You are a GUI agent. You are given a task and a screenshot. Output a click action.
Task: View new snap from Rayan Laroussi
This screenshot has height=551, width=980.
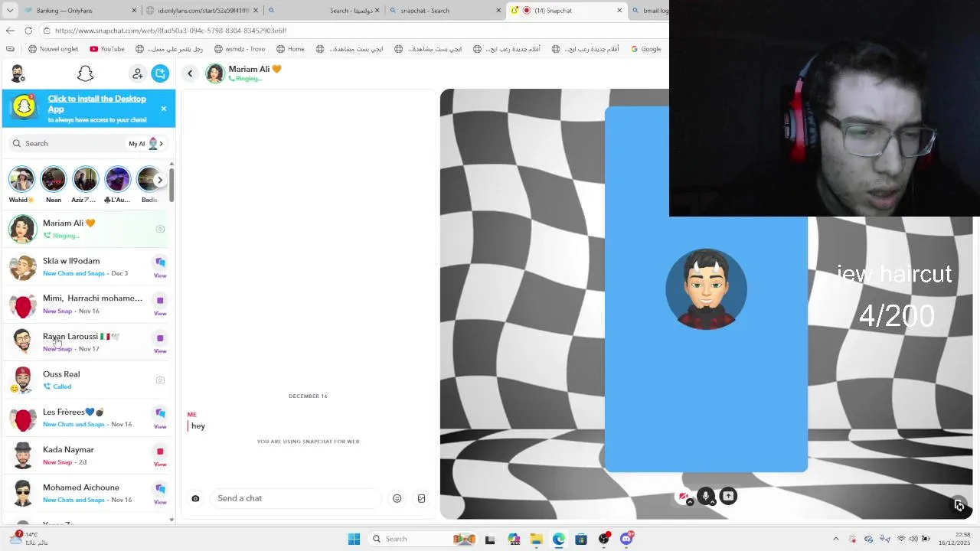[x=160, y=342]
